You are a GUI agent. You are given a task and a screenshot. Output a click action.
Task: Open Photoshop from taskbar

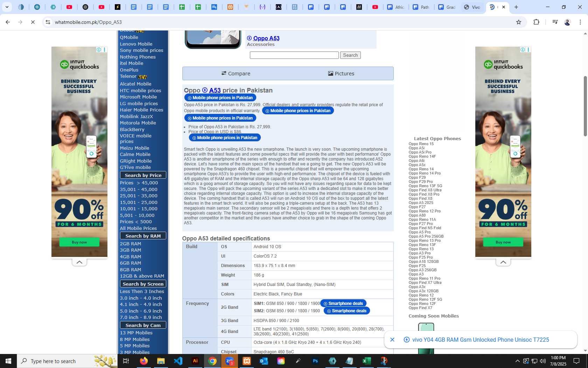(x=315, y=361)
